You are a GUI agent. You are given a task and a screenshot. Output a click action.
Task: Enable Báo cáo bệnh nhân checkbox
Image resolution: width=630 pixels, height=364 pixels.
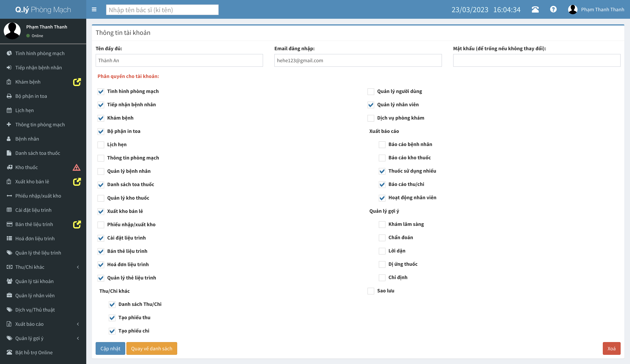382,145
